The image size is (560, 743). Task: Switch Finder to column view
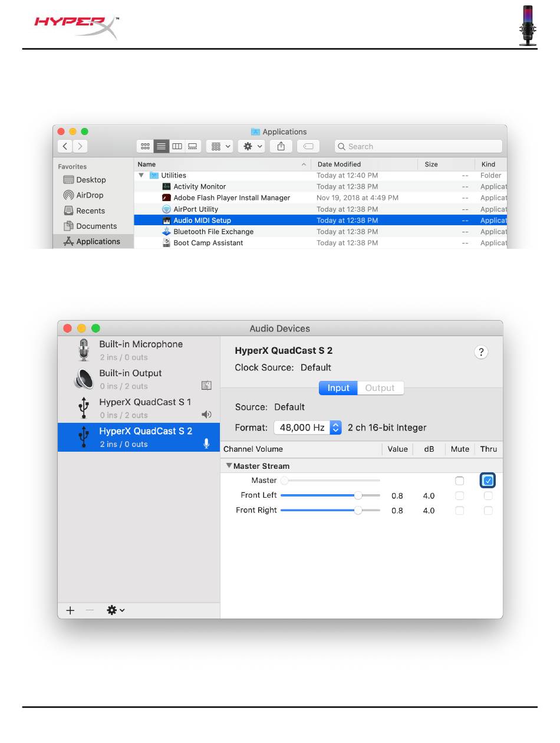(177, 146)
